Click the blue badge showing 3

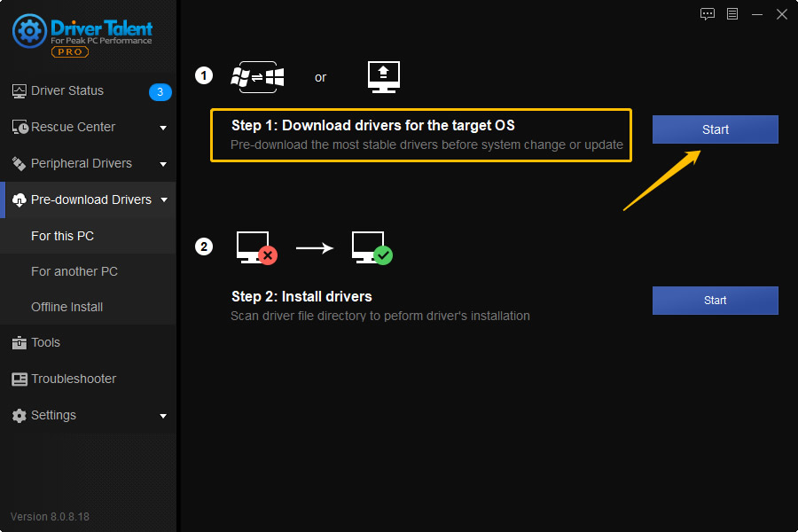[160, 91]
